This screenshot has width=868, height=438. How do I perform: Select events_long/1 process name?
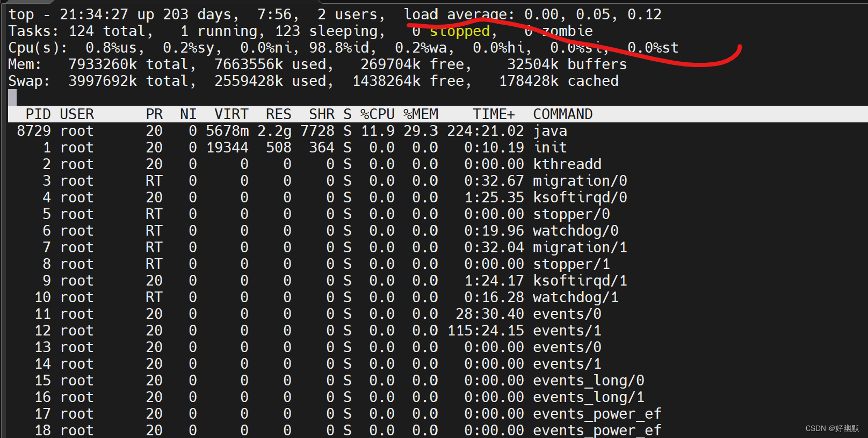coord(589,397)
